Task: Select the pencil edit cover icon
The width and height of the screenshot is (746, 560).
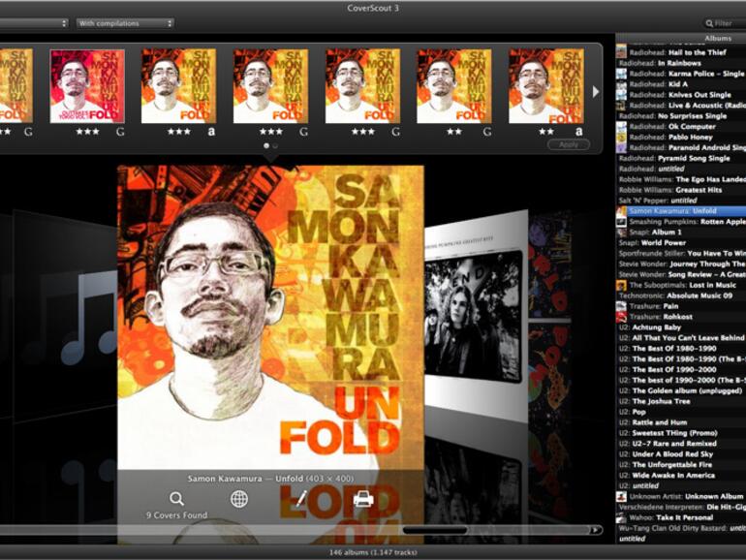Action: (x=301, y=499)
